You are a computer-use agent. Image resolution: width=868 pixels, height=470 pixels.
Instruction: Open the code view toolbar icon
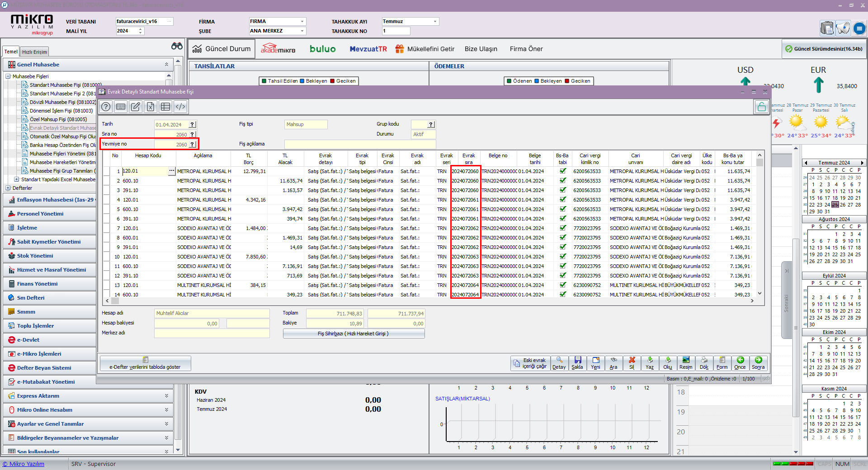(x=180, y=107)
